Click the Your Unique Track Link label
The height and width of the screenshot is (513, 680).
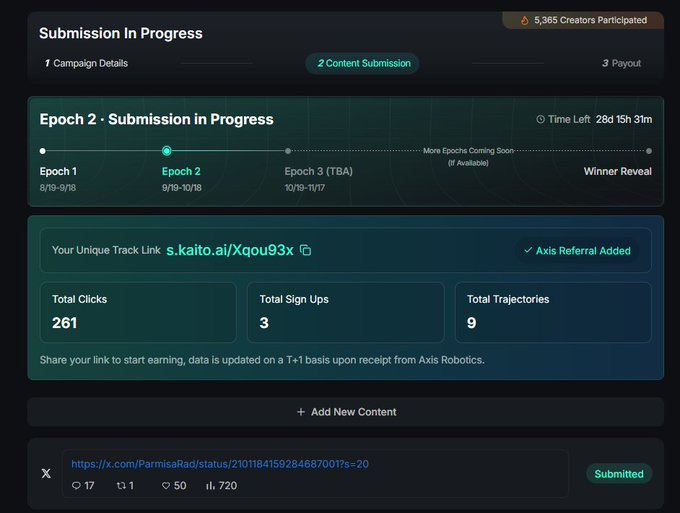[106, 250]
